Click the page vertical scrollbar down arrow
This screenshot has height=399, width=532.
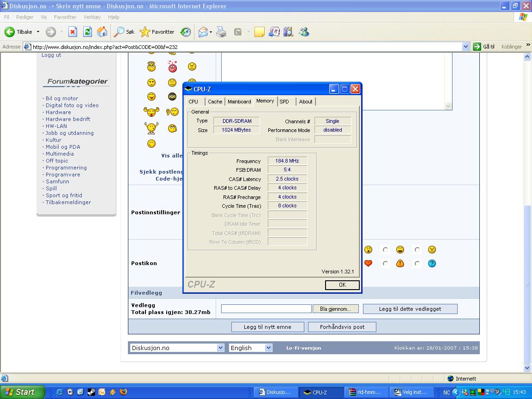(527, 368)
